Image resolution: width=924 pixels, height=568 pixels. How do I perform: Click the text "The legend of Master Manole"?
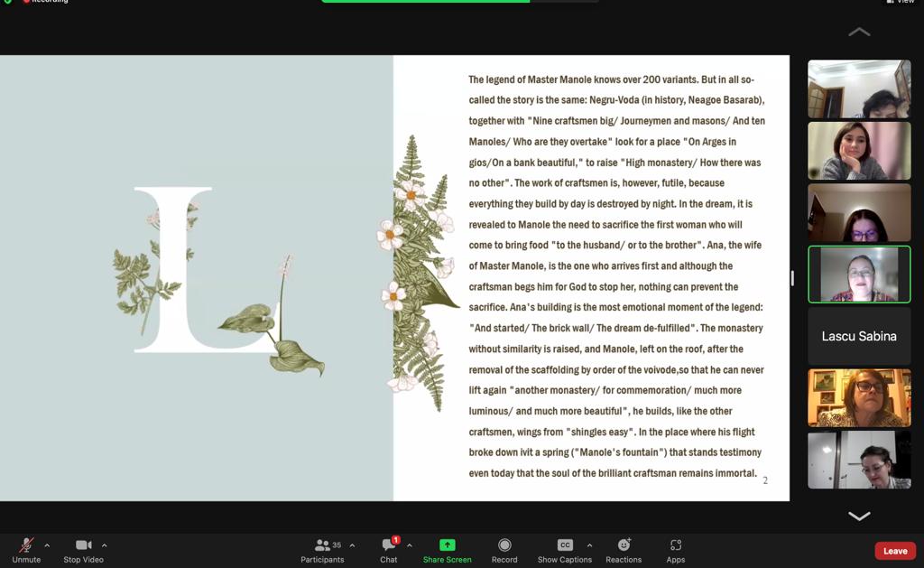[530, 79]
